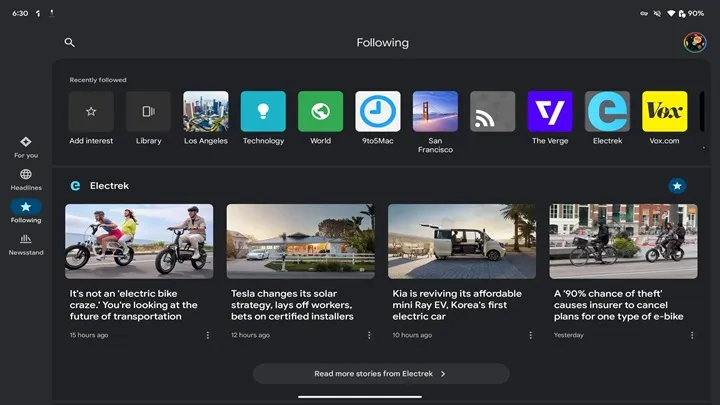Open the Newsstand tab

tap(26, 244)
